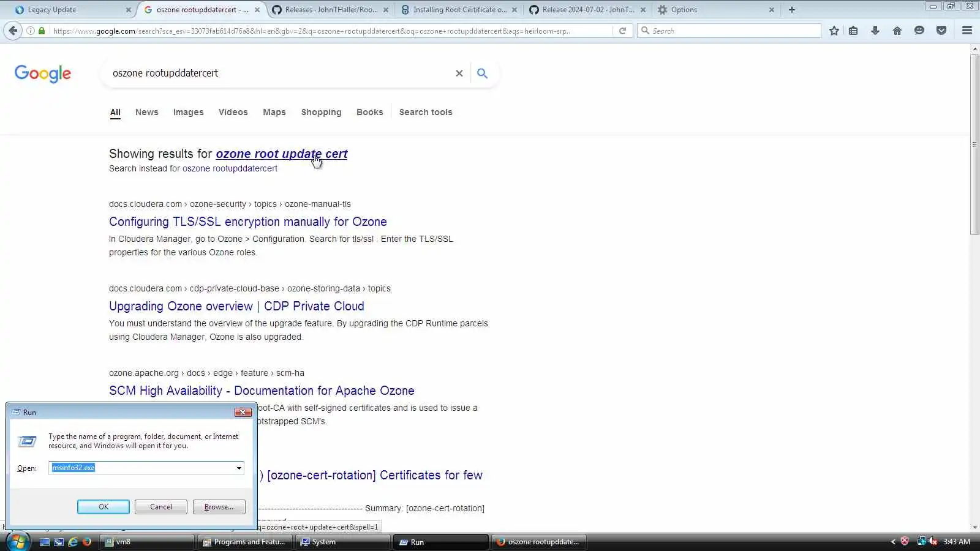The width and height of the screenshot is (980, 551).
Task: Click the 'ozone root update cert' suggestion link
Action: [282, 154]
